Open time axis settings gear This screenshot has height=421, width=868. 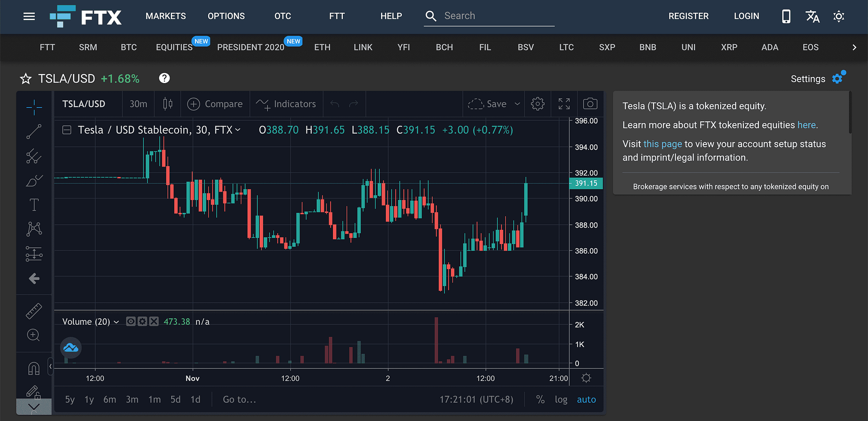point(586,378)
